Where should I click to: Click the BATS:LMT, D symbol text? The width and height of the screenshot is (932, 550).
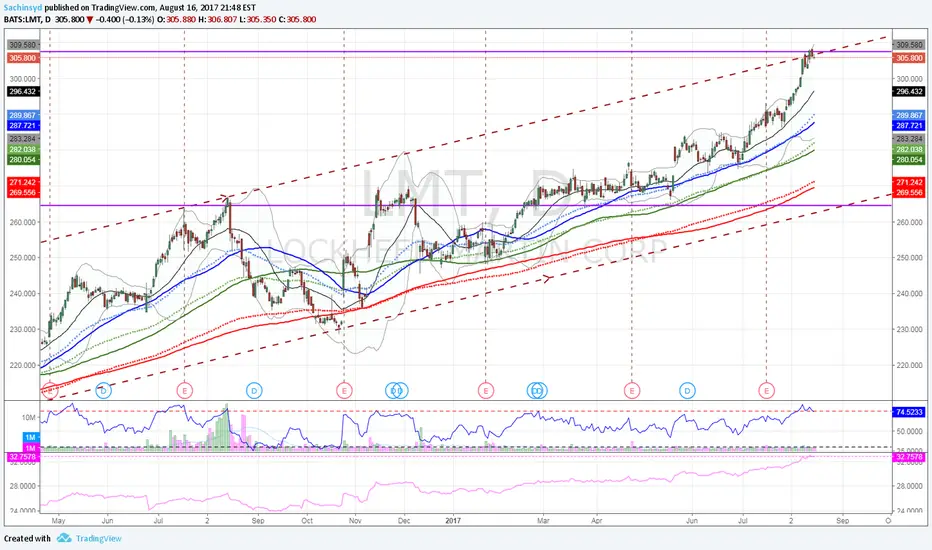[27, 20]
